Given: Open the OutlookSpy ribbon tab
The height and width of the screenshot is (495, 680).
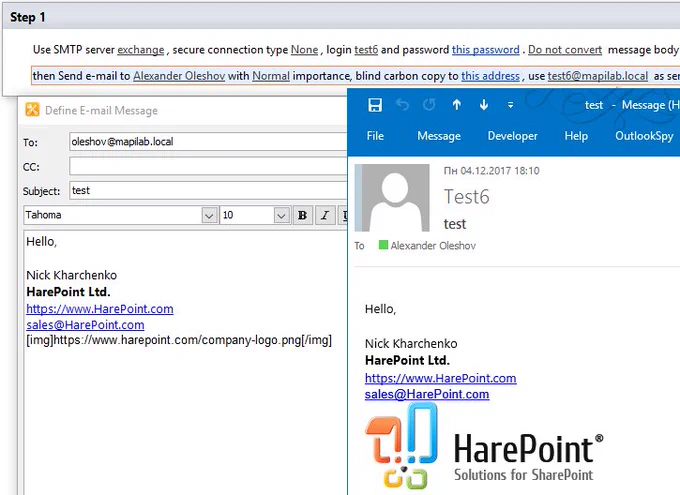Looking at the screenshot, I should pyautogui.click(x=644, y=136).
